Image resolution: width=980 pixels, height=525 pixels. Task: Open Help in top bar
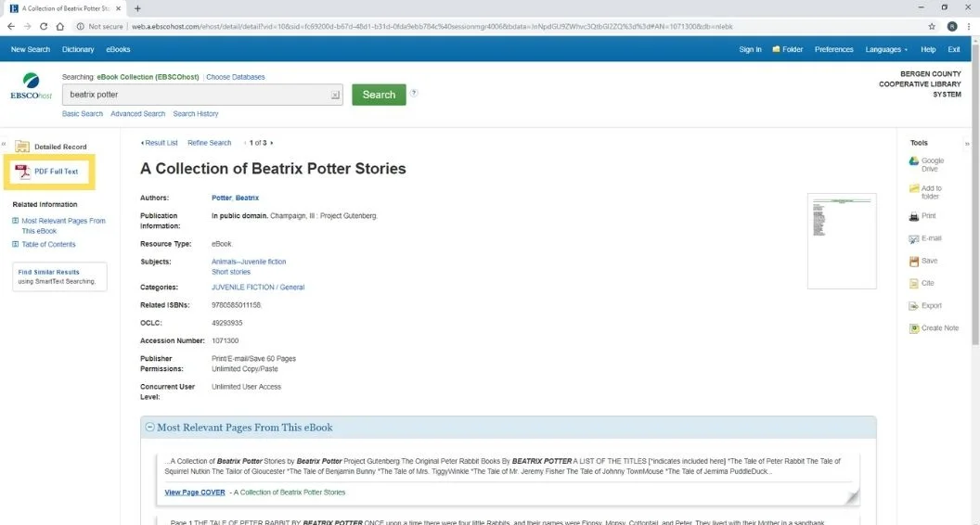click(928, 49)
